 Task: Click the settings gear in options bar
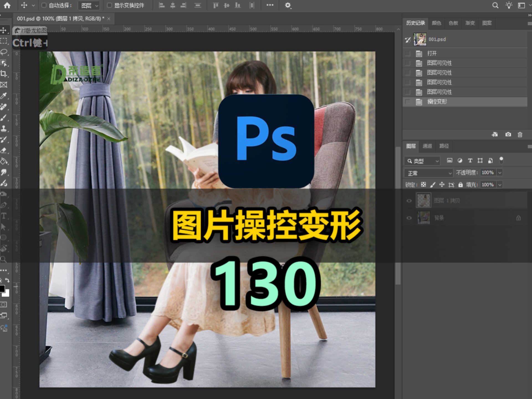point(288,5)
